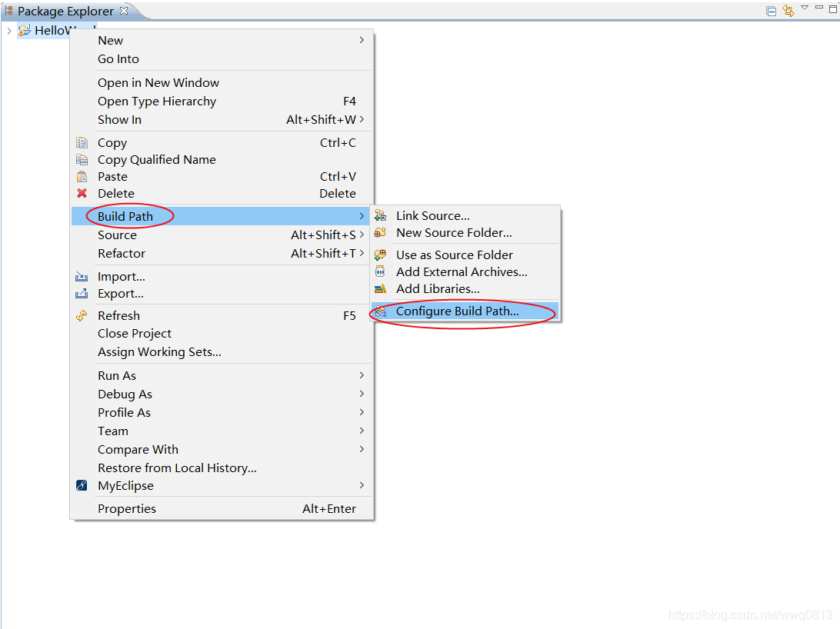Click the Link Source icon in submenu
Viewport: 840px width, 629px height.
coord(381,215)
